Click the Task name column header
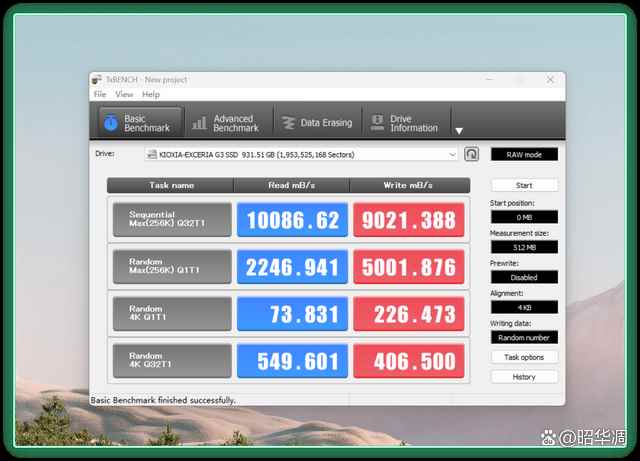640x461 pixels. [x=171, y=185]
